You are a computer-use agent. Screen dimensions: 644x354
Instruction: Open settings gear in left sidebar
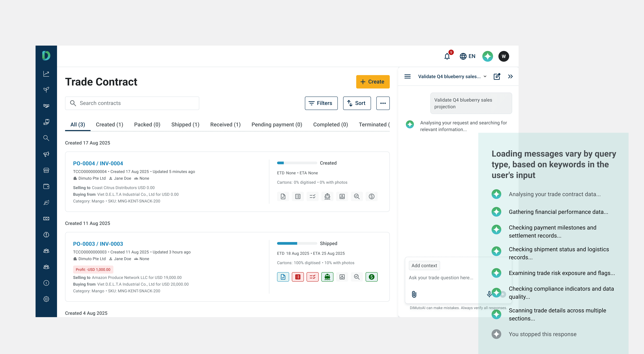46,299
